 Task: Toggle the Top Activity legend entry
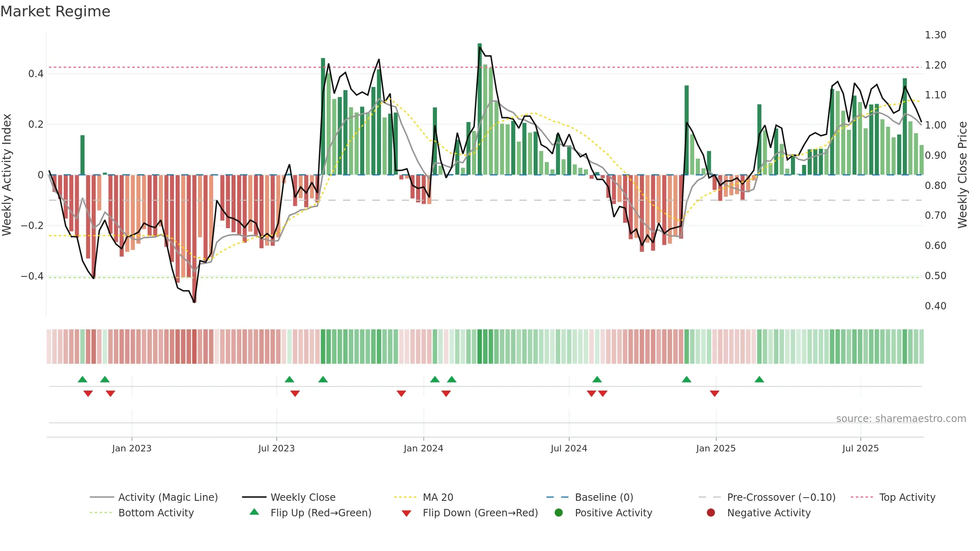(893, 497)
